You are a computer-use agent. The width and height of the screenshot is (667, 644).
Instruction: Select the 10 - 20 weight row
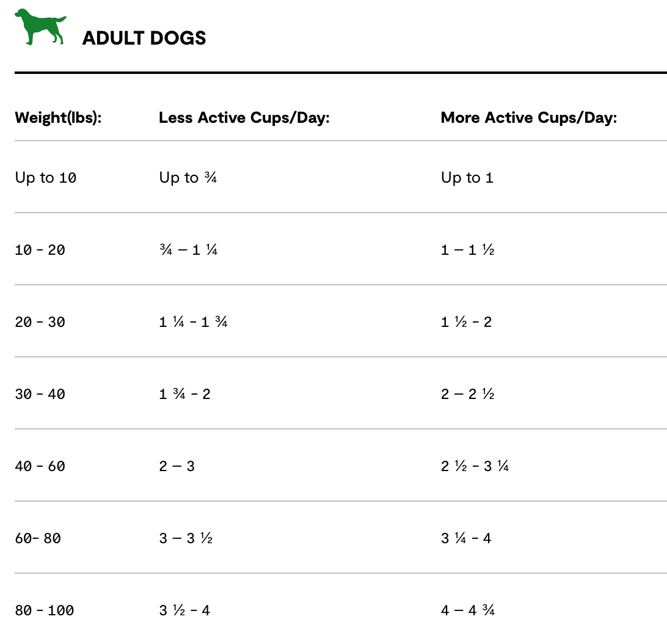pyautogui.click(x=40, y=250)
